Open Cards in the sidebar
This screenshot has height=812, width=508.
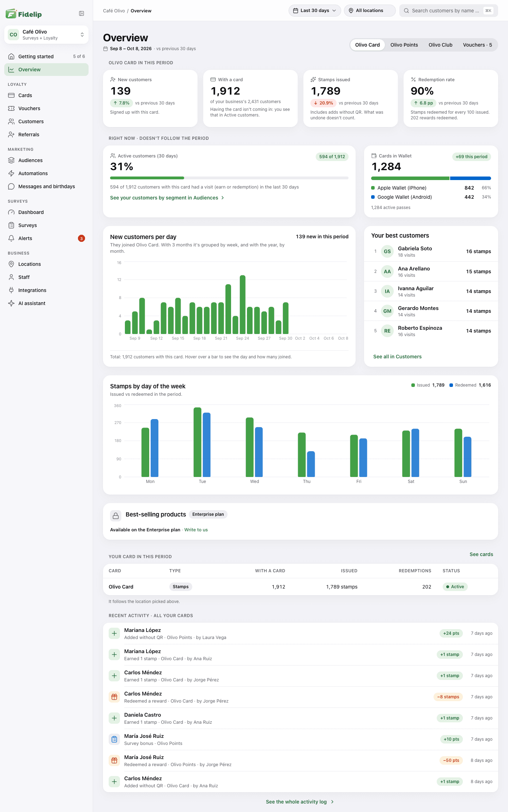click(46, 95)
